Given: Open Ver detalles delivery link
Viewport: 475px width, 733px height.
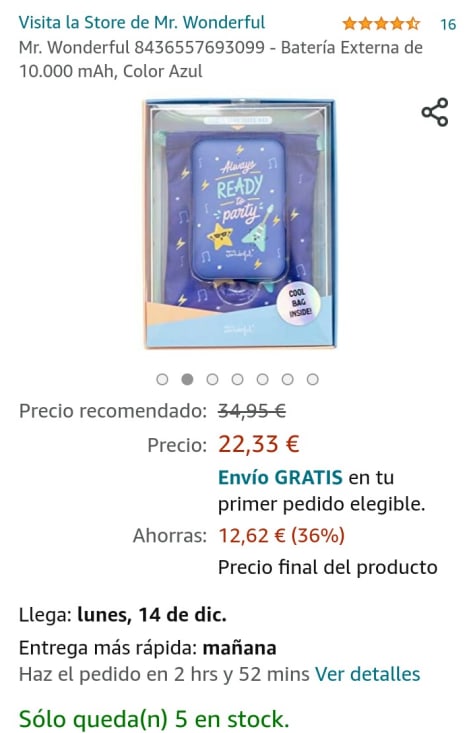Looking at the screenshot, I should (367, 674).
